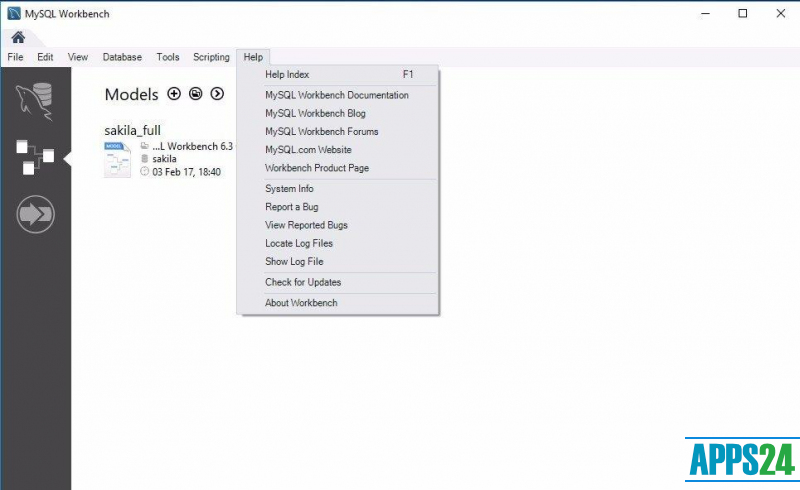The height and width of the screenshot is (490, 800).
Task: Open the Scripting menu
Action: click(211, 57)
